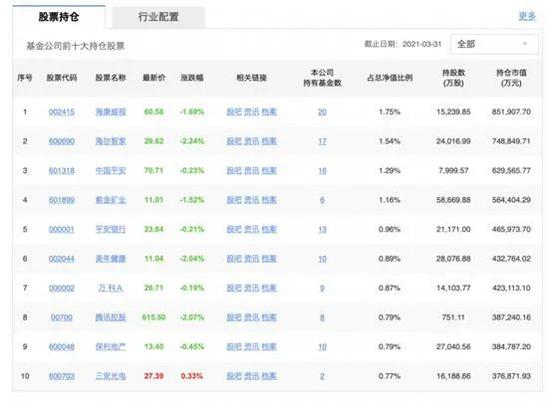Open 档案 link in 美年健康 row
The image size is (550, 401).
point(269,259)
